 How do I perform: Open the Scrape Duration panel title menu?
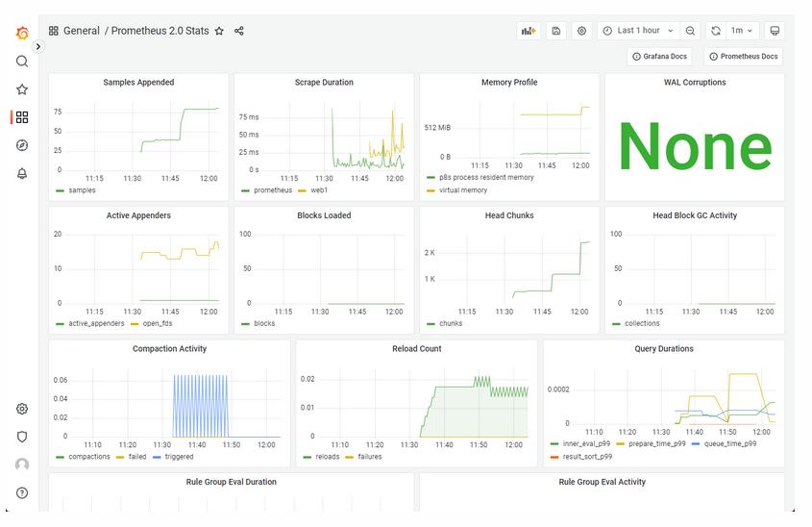coord(324,83)
